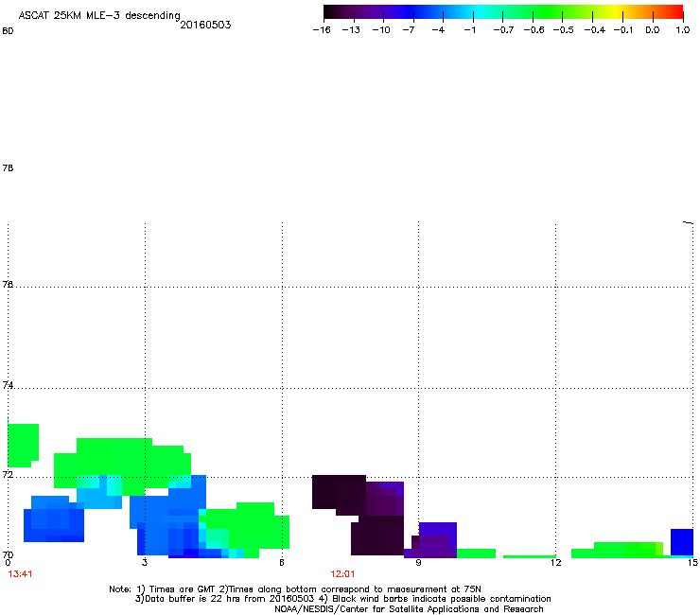Click the red time stamp 13:41

[x=20, y=574]
